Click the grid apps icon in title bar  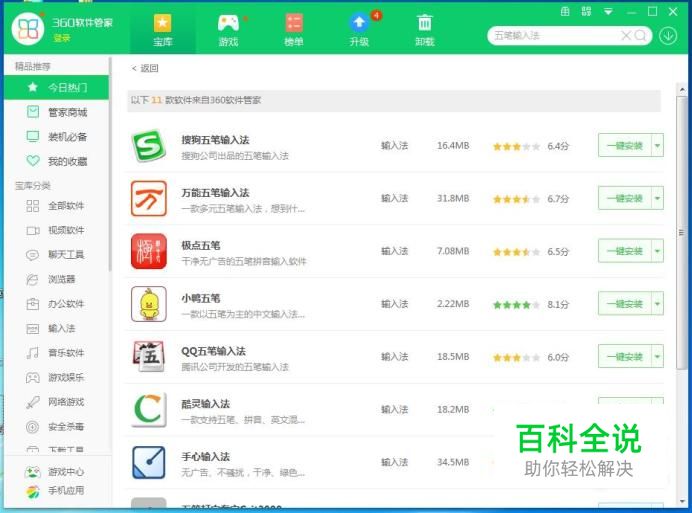(586, 11)
